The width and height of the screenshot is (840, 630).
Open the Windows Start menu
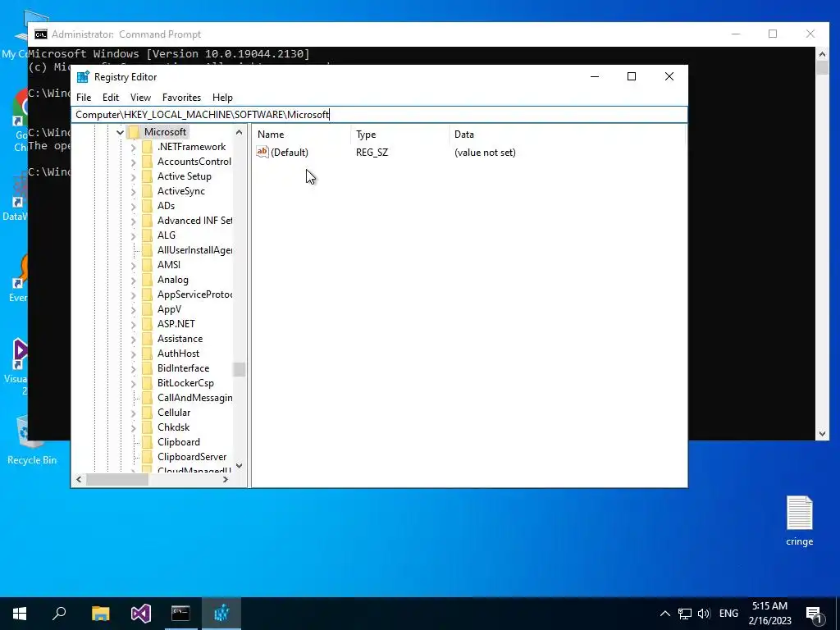click(20, 614)
